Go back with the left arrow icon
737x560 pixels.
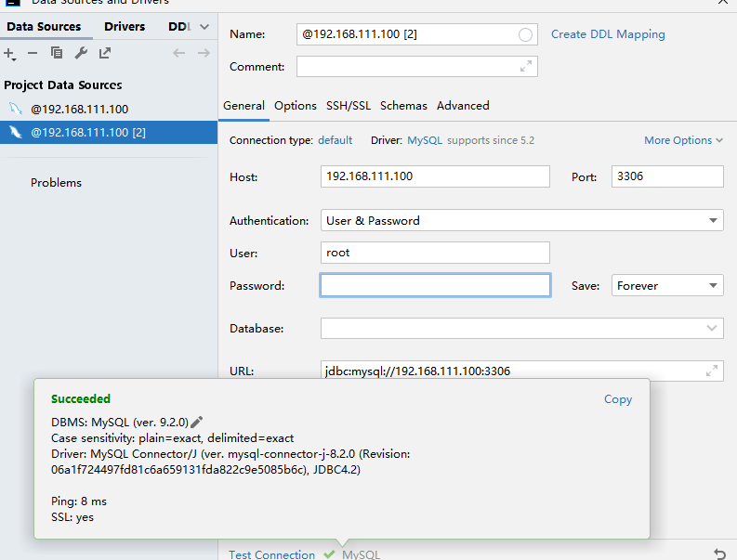point(178,53)
